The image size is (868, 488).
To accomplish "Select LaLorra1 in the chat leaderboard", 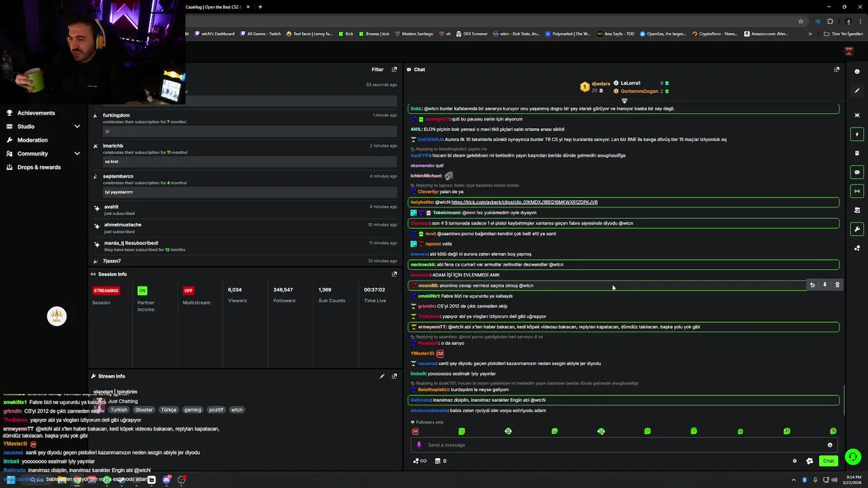I will click(x=630, y=83).
